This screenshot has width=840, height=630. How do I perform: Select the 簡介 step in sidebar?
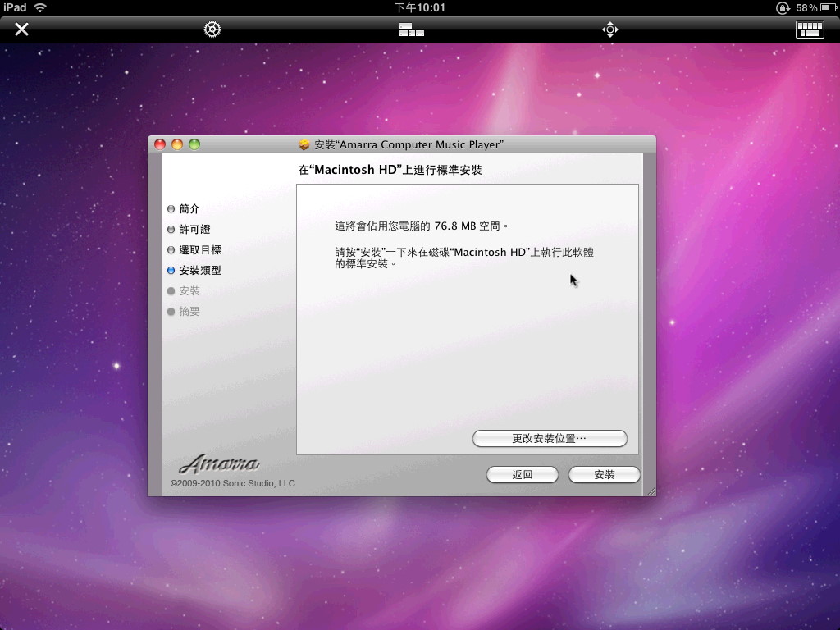click(184, 208)
